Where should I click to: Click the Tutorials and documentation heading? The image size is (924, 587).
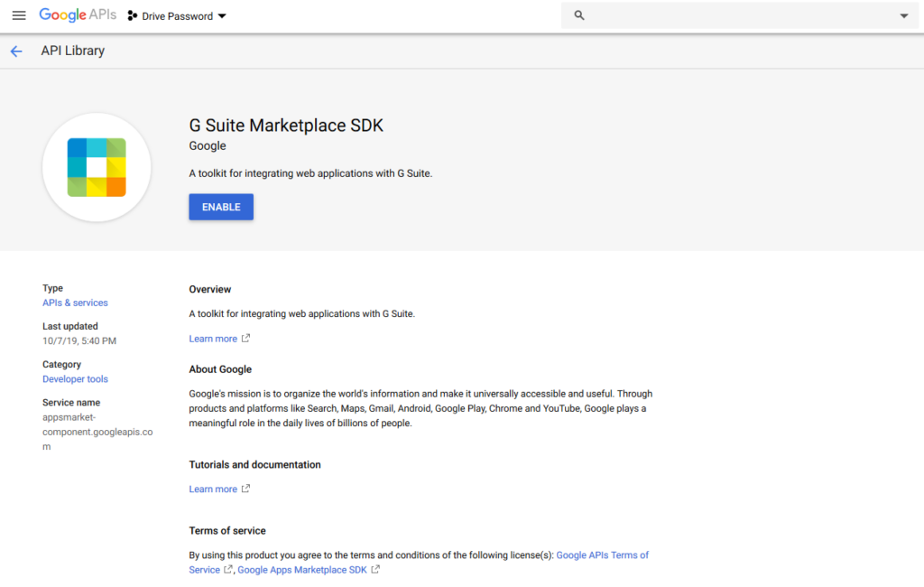pos(254,465)
